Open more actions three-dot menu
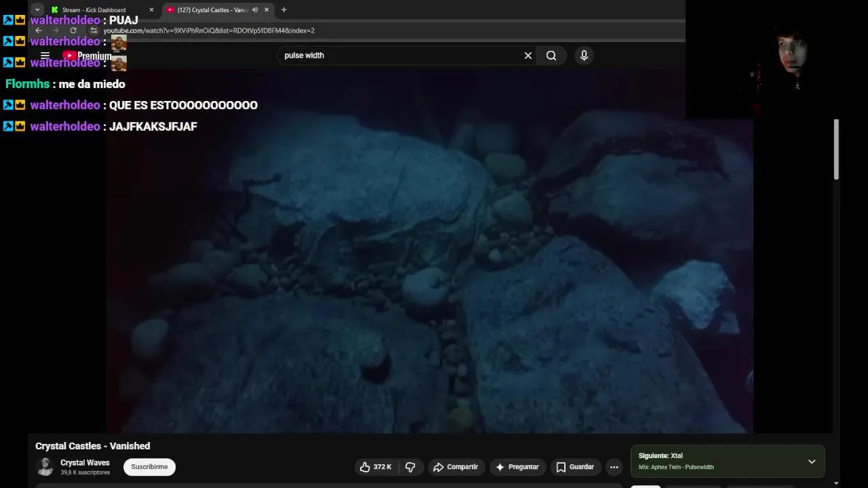The height and width of the screenshot is (488, 868). [x=614, y=467]
